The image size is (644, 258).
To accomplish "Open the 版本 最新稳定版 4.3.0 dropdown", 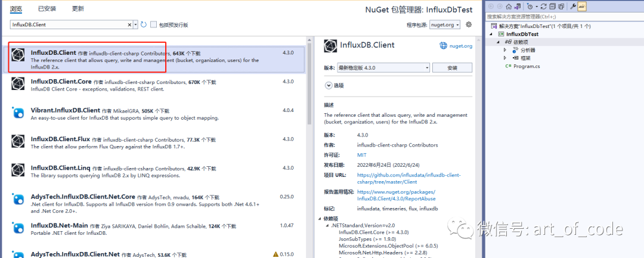I will (383, 68).
